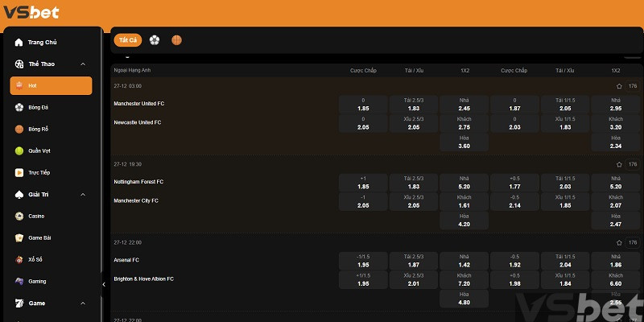The height and width of the screenshot is (322, 644).
Task: Collapse the Thể Thao sidebar section
Action: (83, 64)
